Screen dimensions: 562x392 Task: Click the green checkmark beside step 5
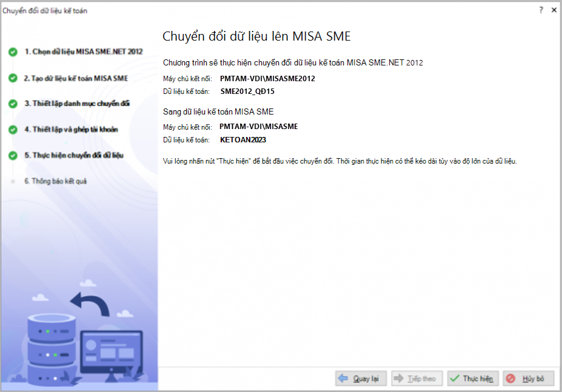[13, 155]
